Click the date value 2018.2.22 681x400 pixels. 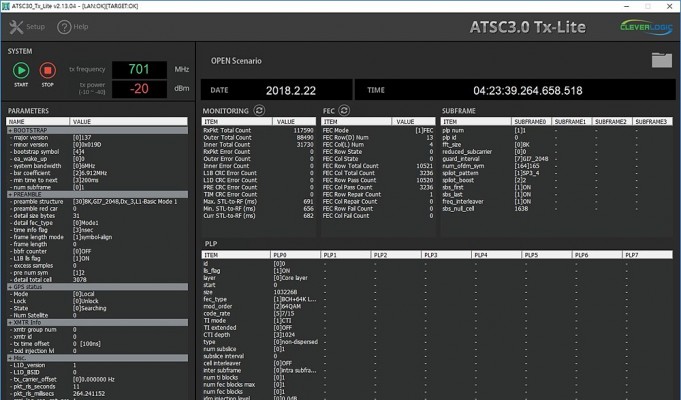[291, 90]
